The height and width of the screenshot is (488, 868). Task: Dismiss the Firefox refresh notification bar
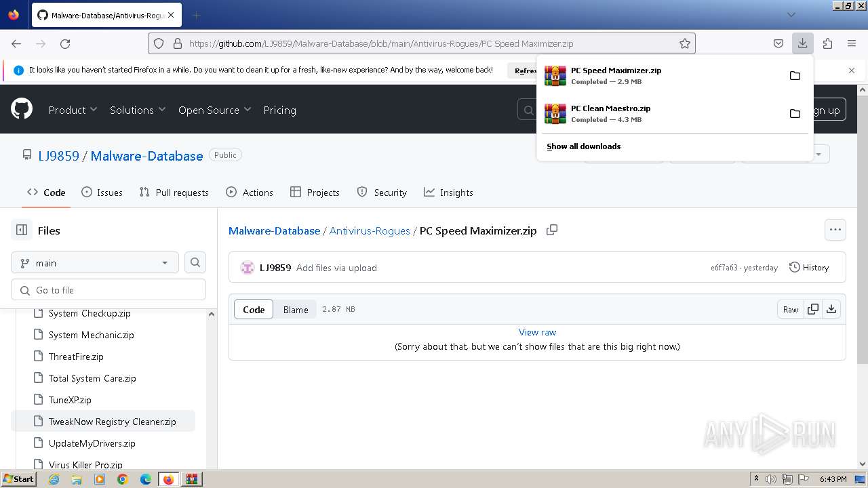click(x=852, y=70)
